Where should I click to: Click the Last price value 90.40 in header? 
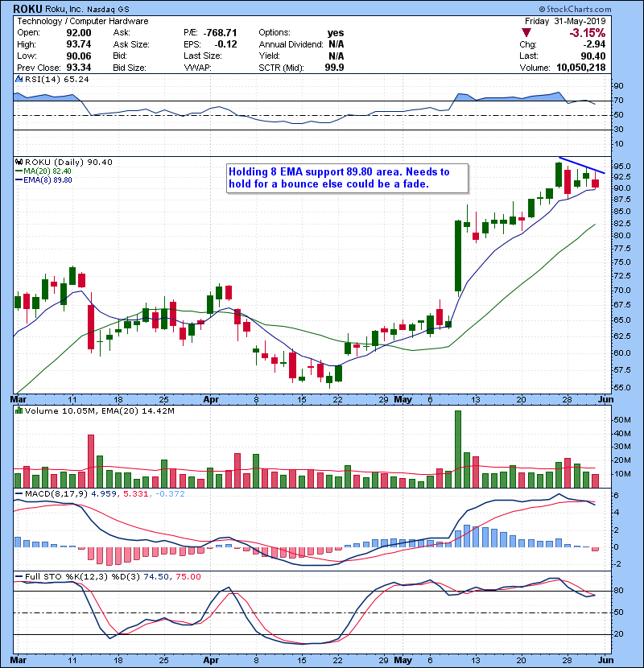pyautogui.click(x=592, y=56)
